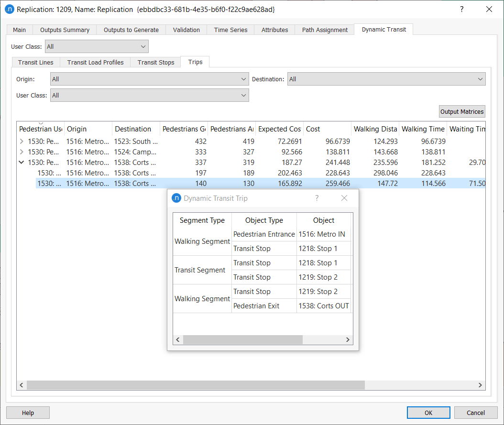Click the Aimsun icon on the Dynamic Transit Trip dialog
The height and width of the screenshot is (425, 504).
click(x=175, y=198)
